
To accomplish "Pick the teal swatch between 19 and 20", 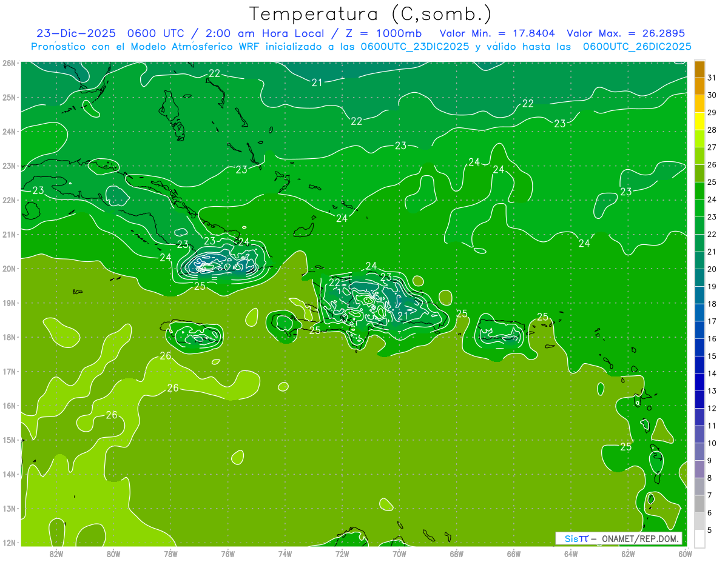I will click(699, 278).
